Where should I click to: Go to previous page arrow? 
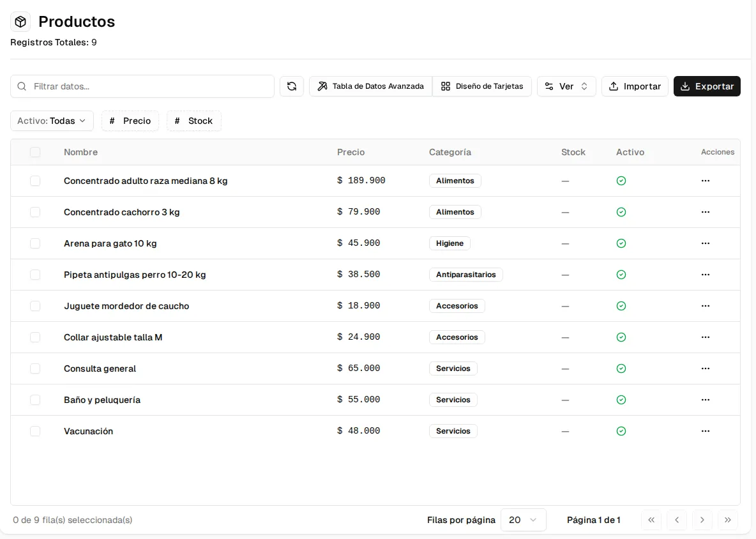click(677, 520)
